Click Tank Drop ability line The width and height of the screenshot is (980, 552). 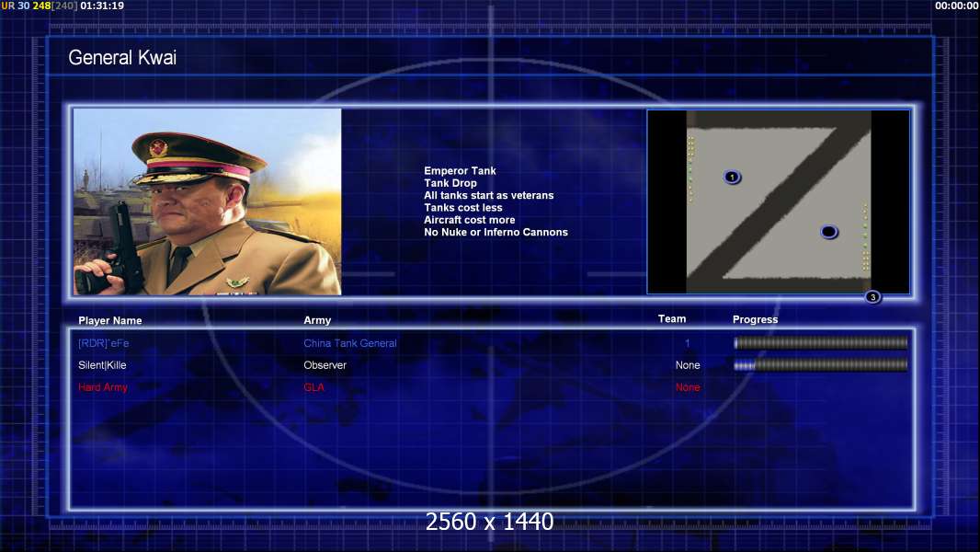(x=450, y=183)
